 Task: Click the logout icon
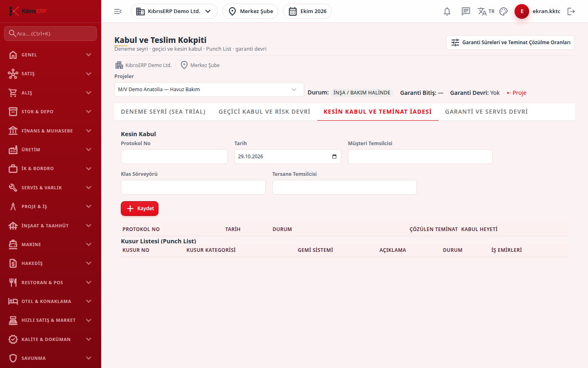[571, 11]
